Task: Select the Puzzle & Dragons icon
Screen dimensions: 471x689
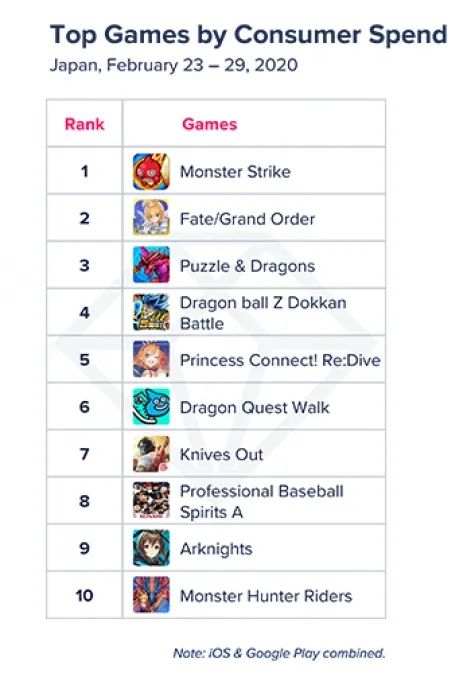Action: 151,265
